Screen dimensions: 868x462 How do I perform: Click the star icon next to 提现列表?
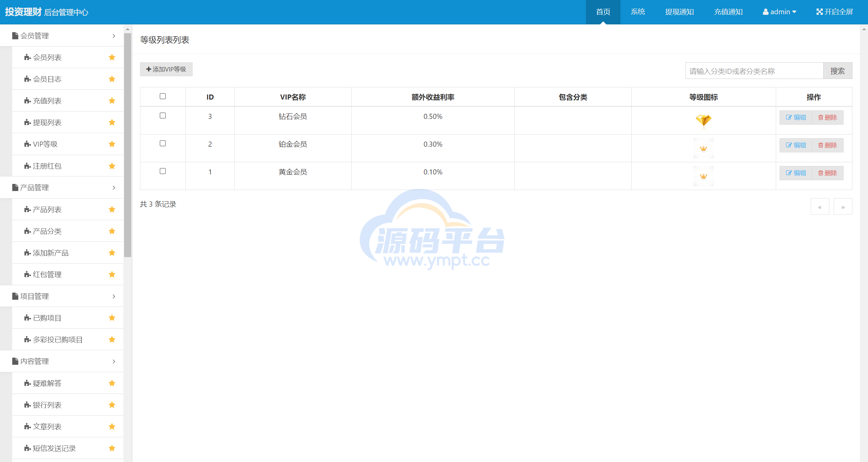(112, 122)
